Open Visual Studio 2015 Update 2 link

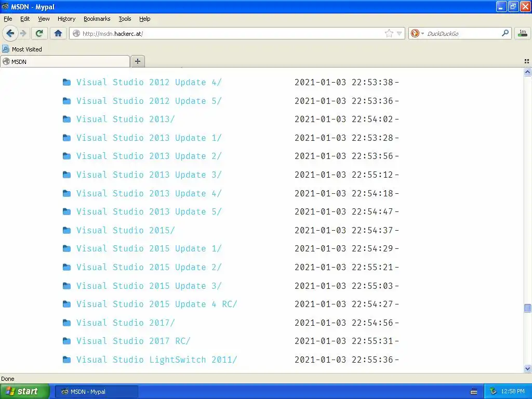tap(149, 267)
